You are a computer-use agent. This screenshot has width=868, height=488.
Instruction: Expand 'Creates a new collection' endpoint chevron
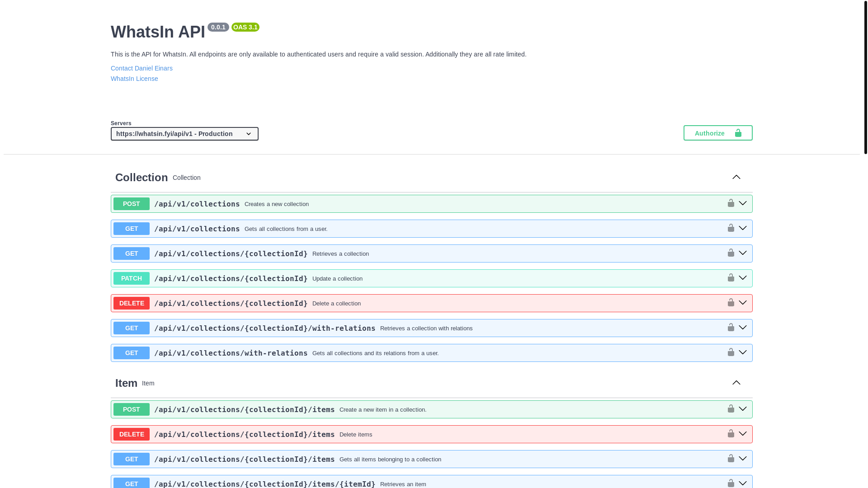743,203
